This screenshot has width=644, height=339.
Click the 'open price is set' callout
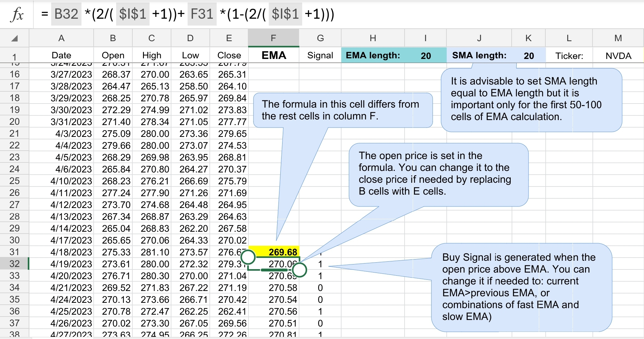pyautogui.click(x=439, y=175)
